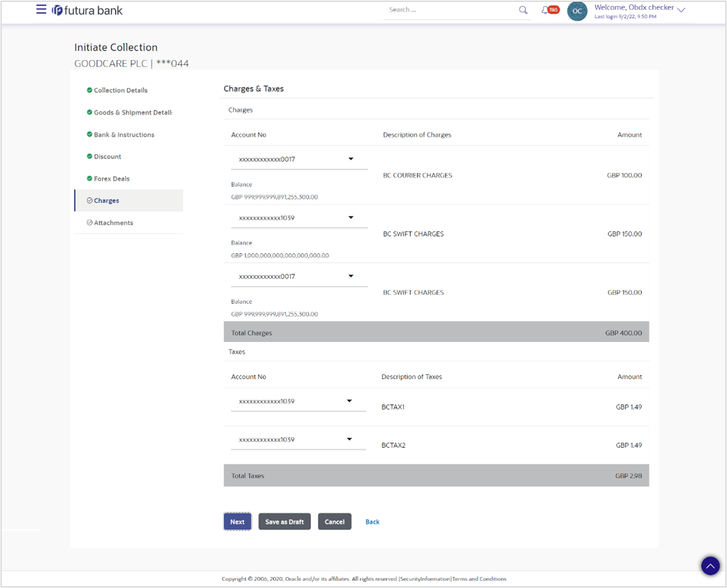Click the OC user avatar
This screenshot has width=727, height=588.
[x=577, y=11]
